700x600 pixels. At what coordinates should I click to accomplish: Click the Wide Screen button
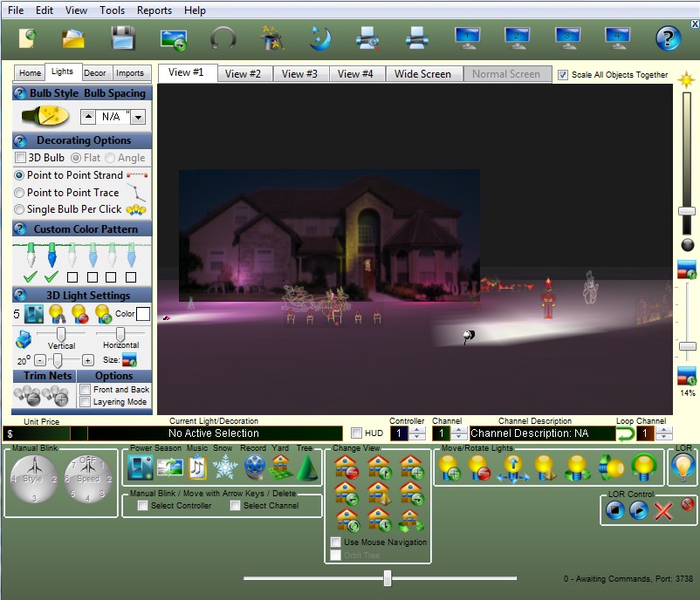(422, 74)
